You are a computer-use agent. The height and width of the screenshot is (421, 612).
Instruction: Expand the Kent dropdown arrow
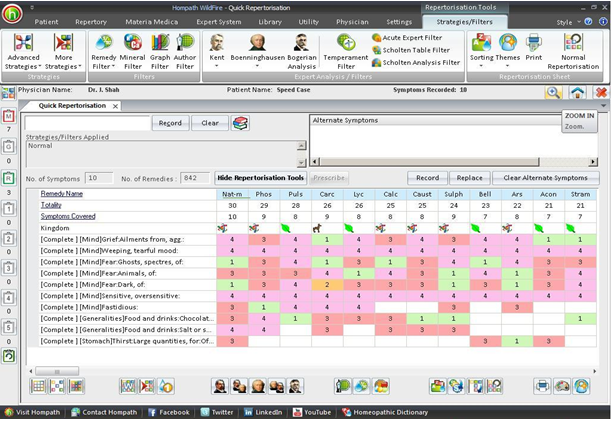(217, 66)
